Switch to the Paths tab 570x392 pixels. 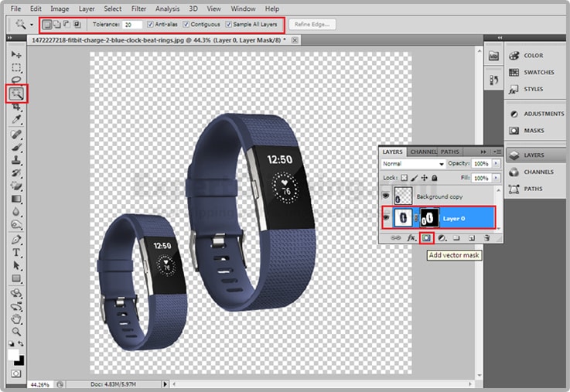tap(450, 152)
